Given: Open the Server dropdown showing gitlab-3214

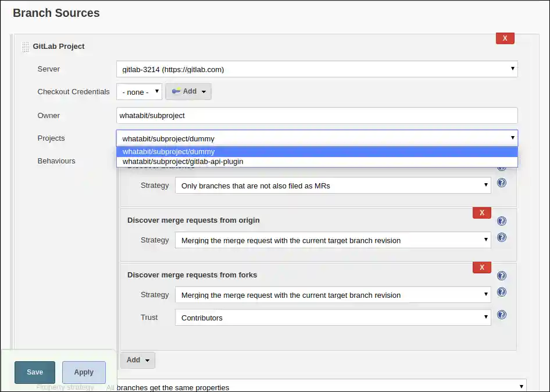Looking at the screenshot, I should 317,69.
